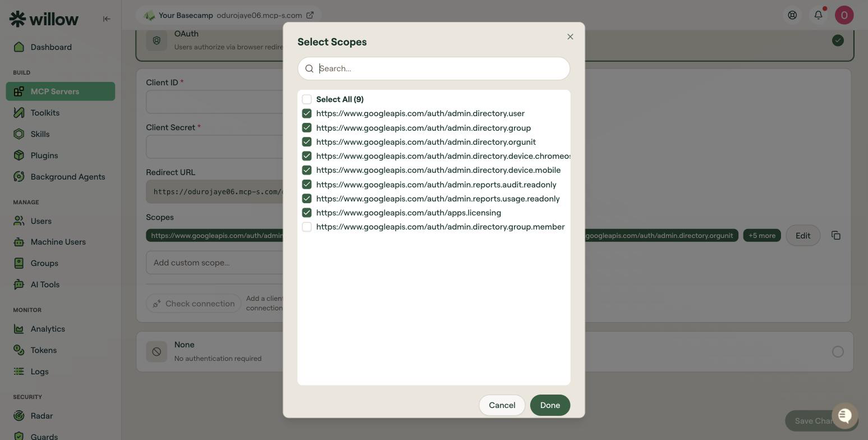The image size is (868, 440).
Task: Open the Tokens page
Action: tap(61, 350)
